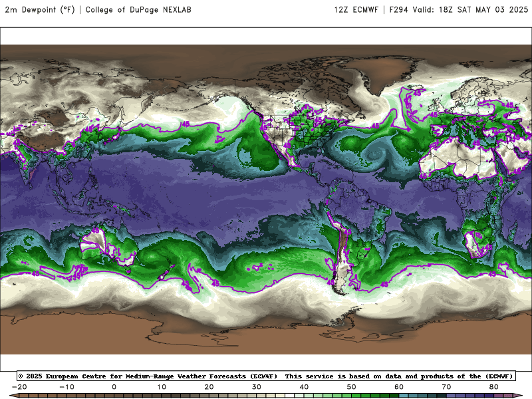This screenshot has width=532, height=399.
Task: Click the Sahara region of northern Africa
Action: coord(458,160)
